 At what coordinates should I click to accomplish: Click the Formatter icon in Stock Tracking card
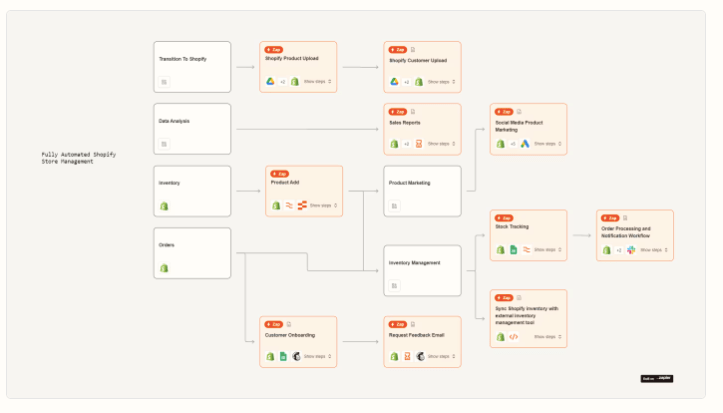point(527,250)
